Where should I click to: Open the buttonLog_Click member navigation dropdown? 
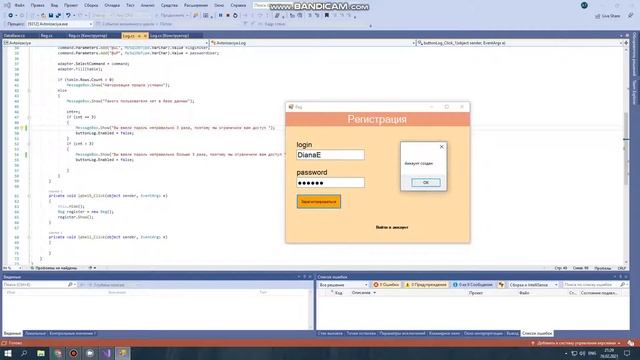coord(520,43)
